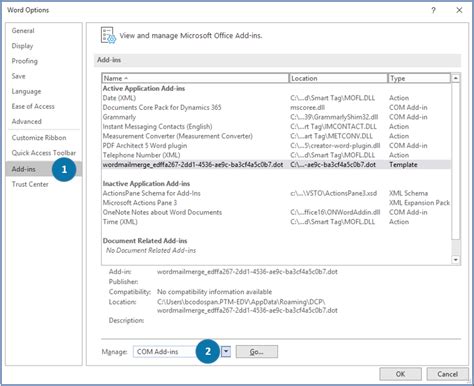Select the Telephone Number (XML) add-in
Image resolution: width=474 pixels, height=386 pixels.
coord(277,155)
